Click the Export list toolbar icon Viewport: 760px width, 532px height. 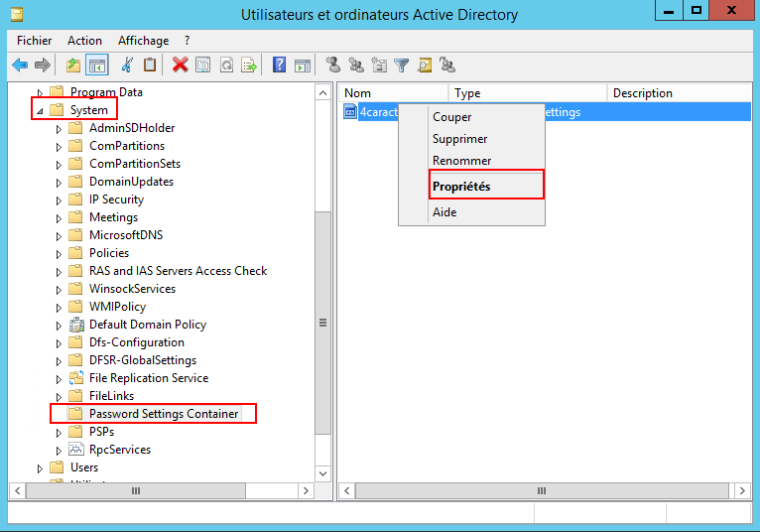pos(249,66)
